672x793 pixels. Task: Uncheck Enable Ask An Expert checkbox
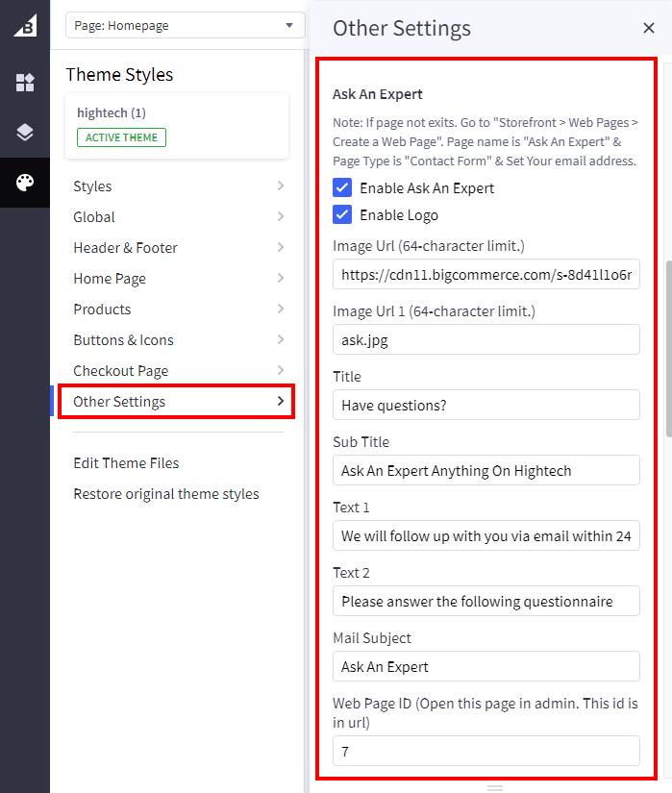pos(342,187)
